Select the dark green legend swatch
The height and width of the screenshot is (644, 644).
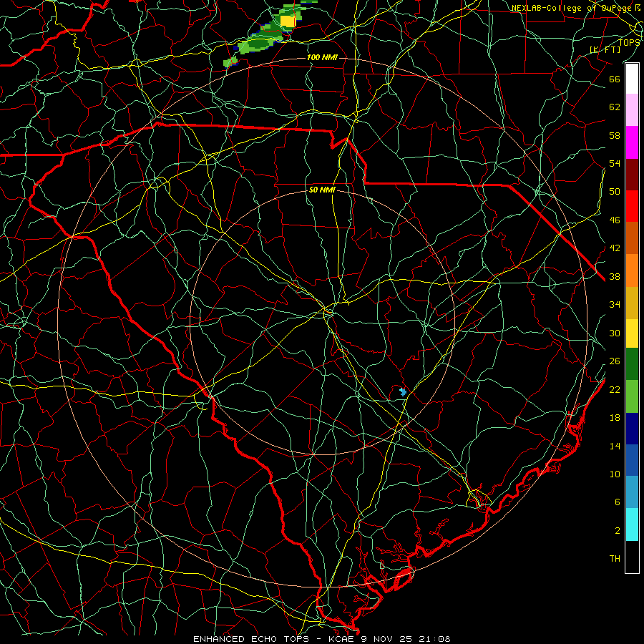tap(632, 364)
